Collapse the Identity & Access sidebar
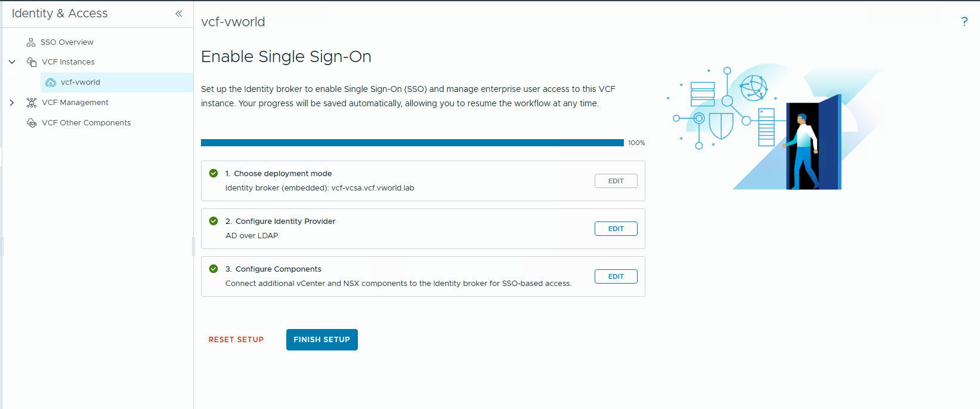 (178, 14)
